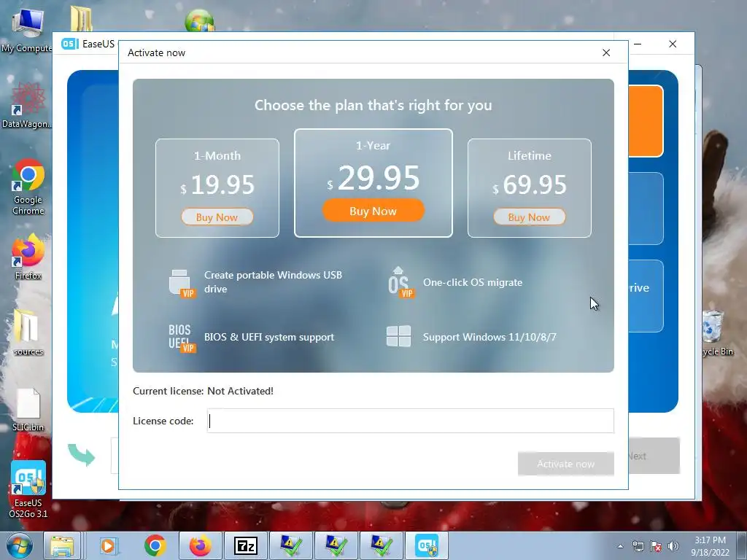Buy the 1-Month plan for $19.95

coord(217,217)
